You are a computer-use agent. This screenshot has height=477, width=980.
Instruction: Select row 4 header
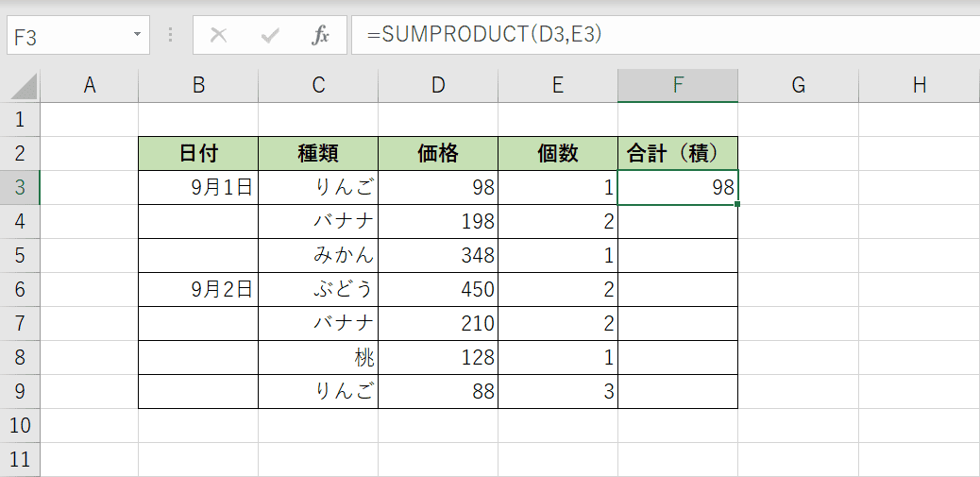point(20,221)
